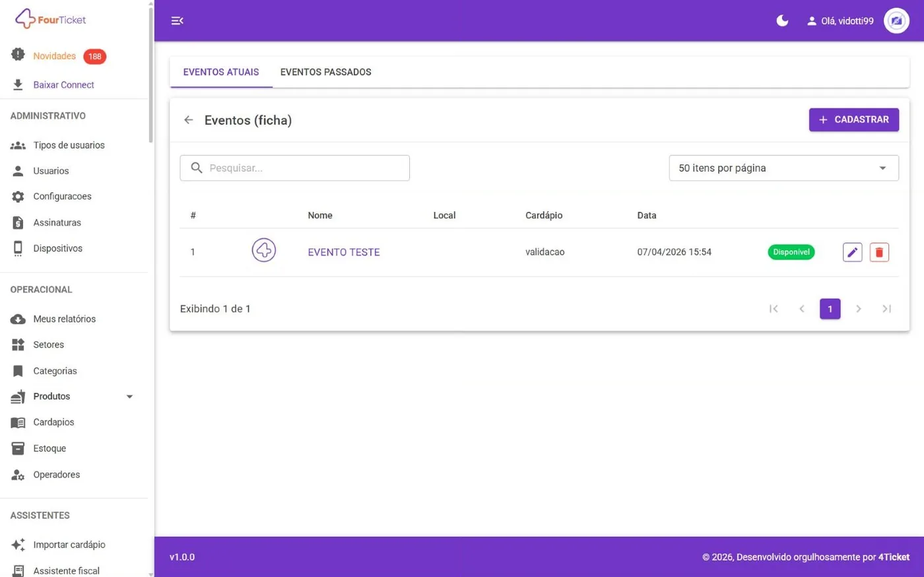Click the Cadastrar button
This screenshot has width=924, height=577.
coord(853,119)
